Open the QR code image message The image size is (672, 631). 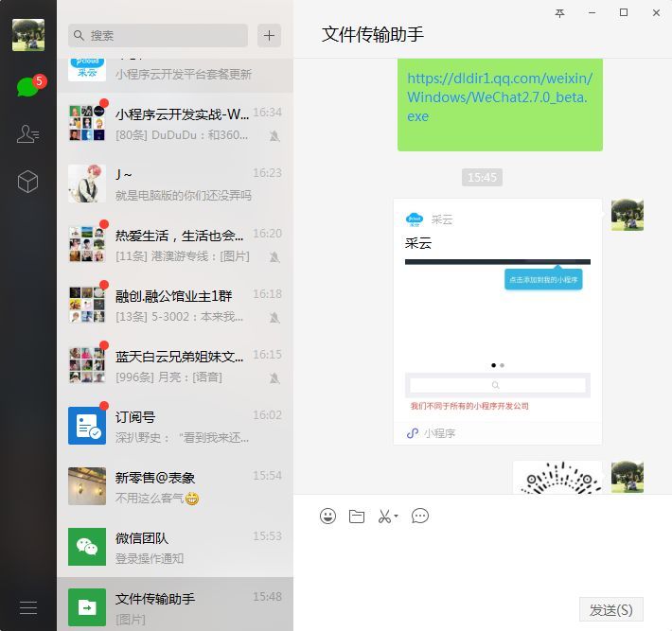(x=557, y=478)
